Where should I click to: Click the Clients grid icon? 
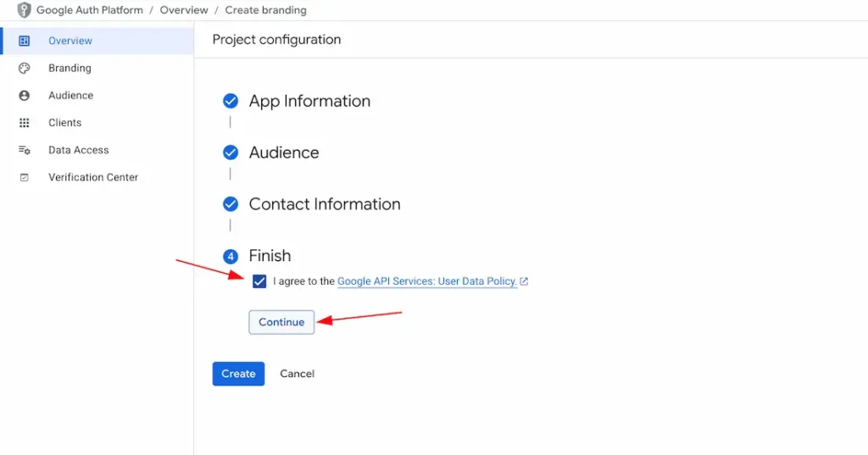click(24, 123)
